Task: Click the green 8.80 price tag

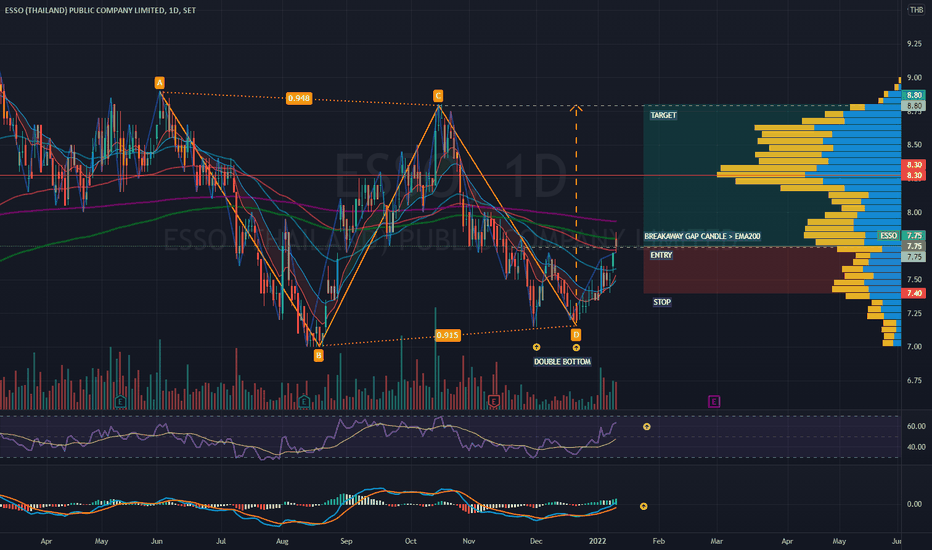Action: [x=914, y=95]
